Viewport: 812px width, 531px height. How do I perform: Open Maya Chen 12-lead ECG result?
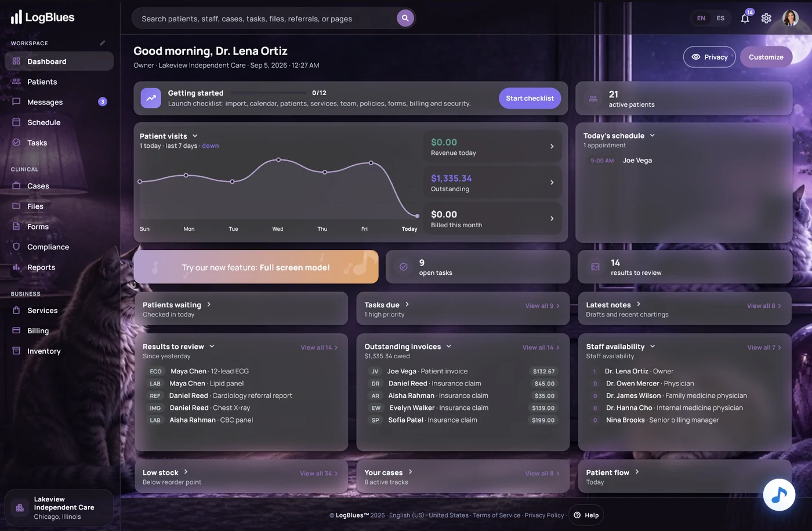click(x=241, y=371)
